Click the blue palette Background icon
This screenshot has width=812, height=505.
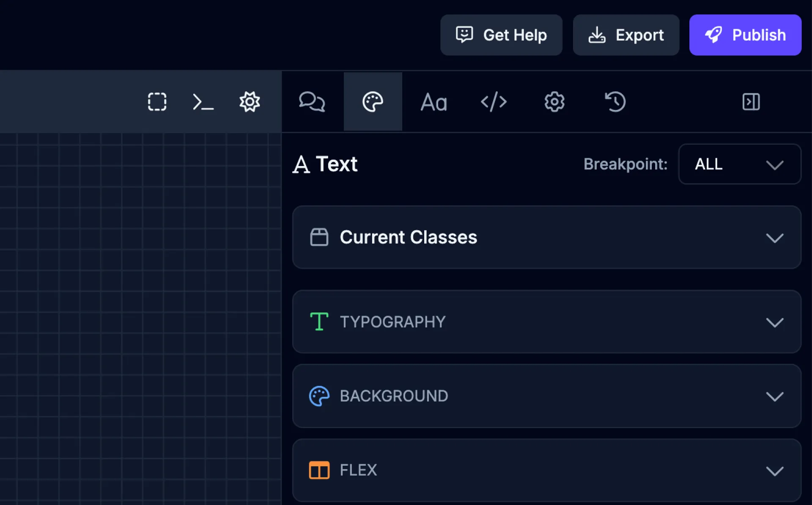pyautogui.click(x=319, y=396)
